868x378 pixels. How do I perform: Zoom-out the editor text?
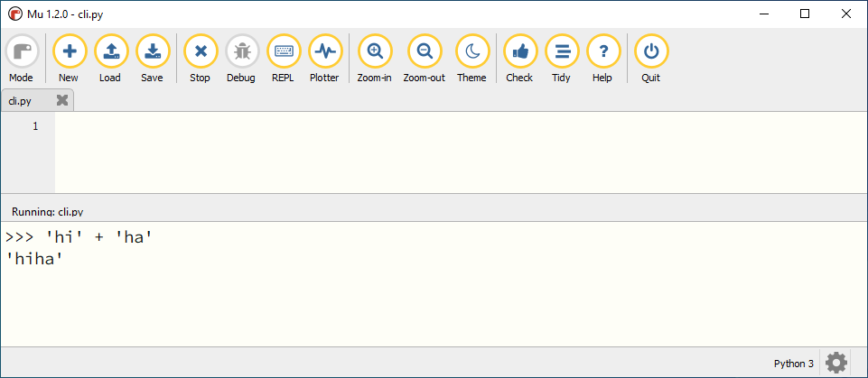[x=425, y=58]
